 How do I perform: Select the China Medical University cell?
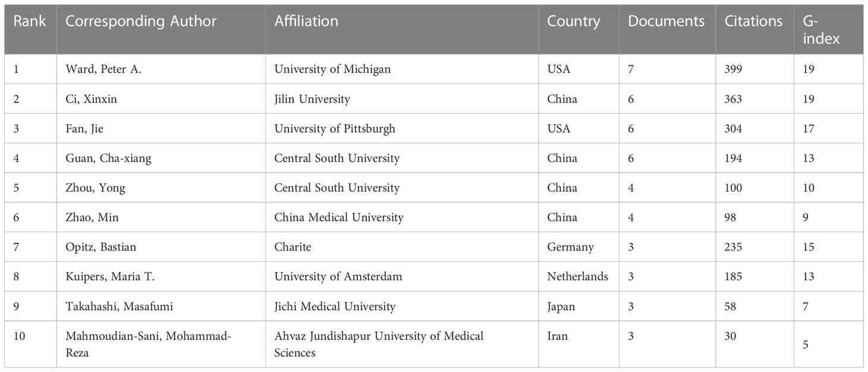[x=338, y=218]
